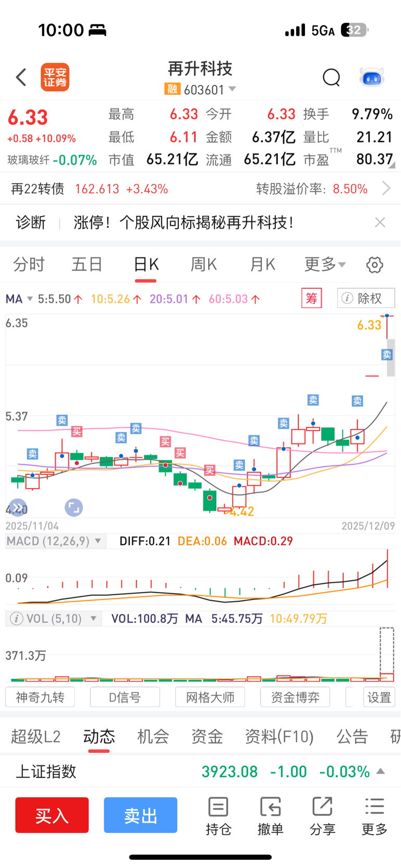
Task: Tap the 市盈 TTM value 80.37
Action: point(374,159)
